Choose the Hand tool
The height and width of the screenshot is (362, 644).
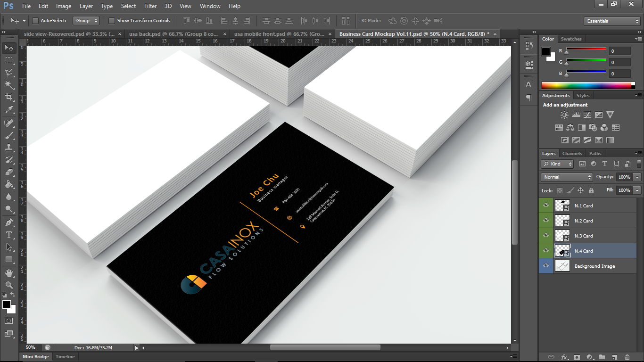pos(8,272)
